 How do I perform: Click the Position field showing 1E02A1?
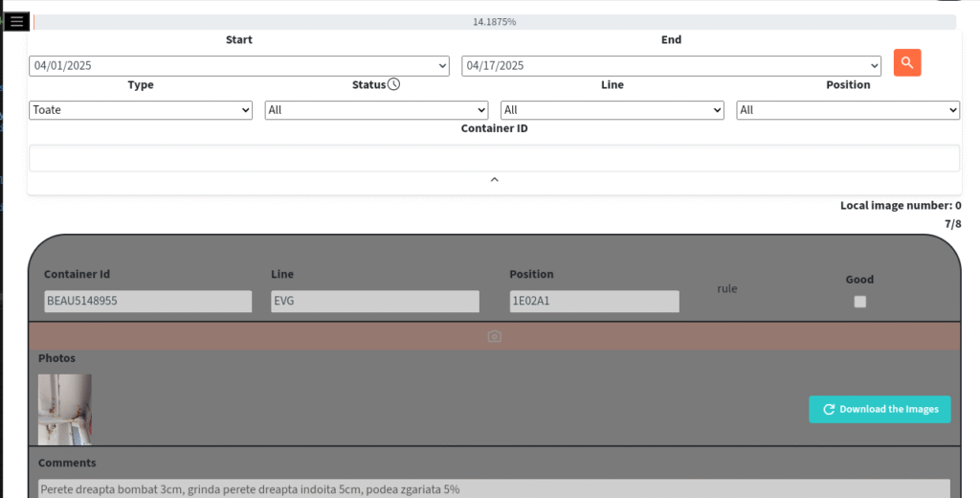pyautogui.click(x=594, y=301)
